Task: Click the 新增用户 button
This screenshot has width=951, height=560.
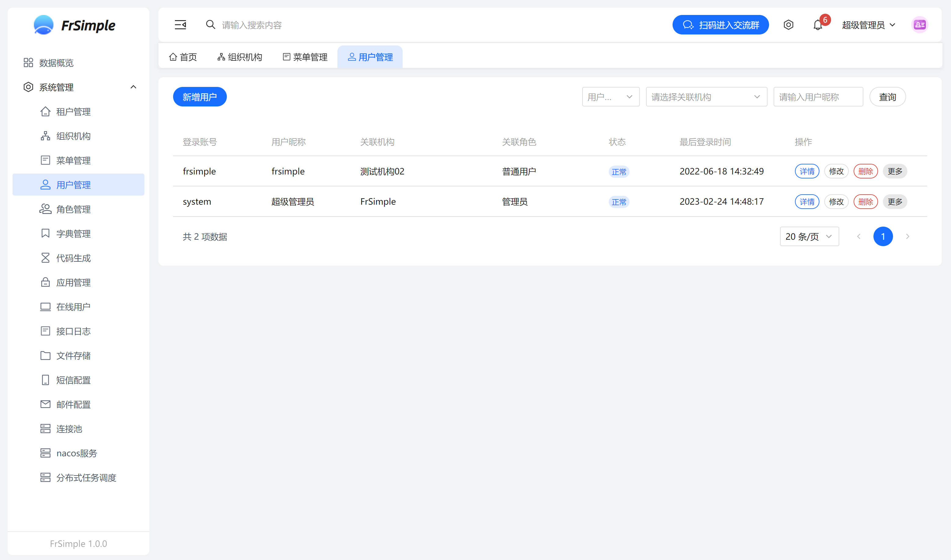Action: coord(199,97)
